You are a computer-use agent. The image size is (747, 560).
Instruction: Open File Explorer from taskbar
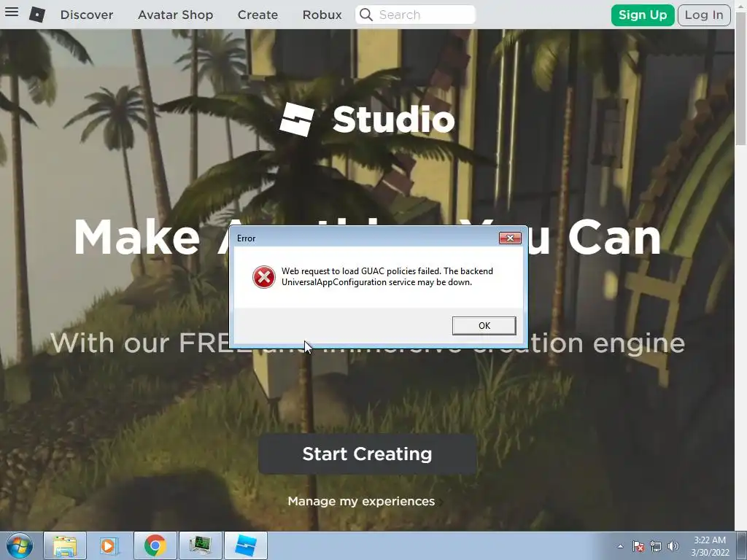click(x=65, y=545)
